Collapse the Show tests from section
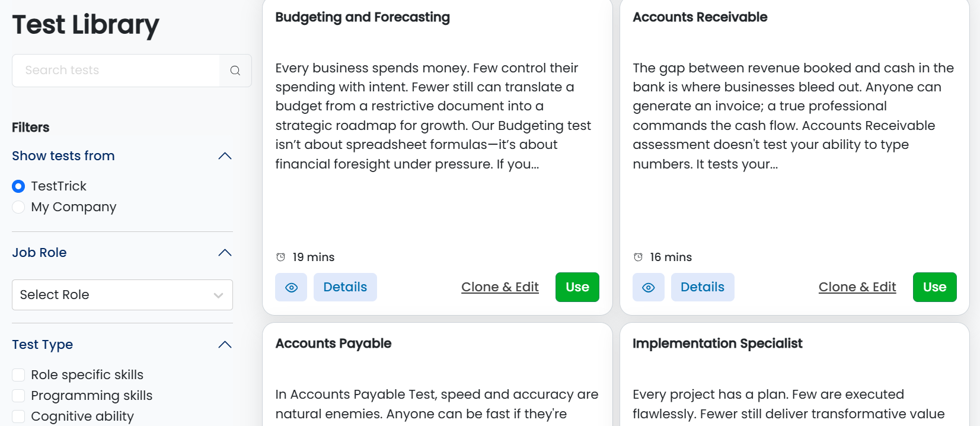Image resolution: width=980 pixels, height=426 pixels. (225, 156)
